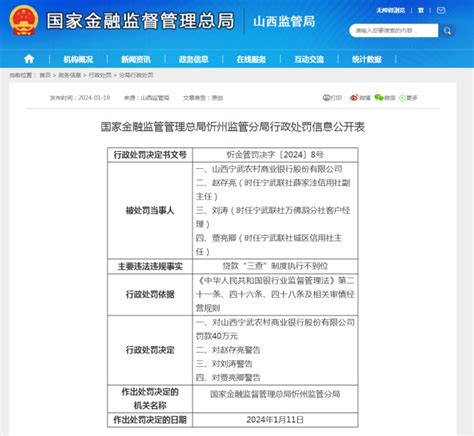Click the 文章类型：原创 text
Viewport: 474px width, 436px height.
coord(203,98)
